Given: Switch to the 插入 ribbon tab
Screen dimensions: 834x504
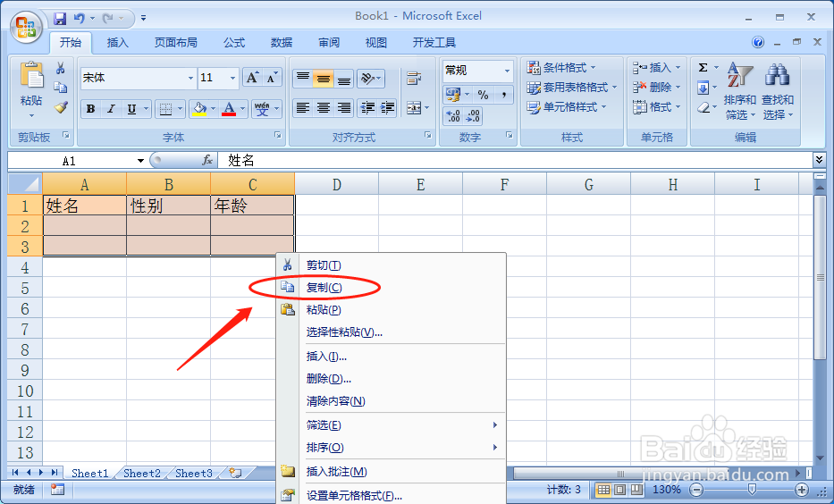Looking at the screenshot, I should click(118, 43).
